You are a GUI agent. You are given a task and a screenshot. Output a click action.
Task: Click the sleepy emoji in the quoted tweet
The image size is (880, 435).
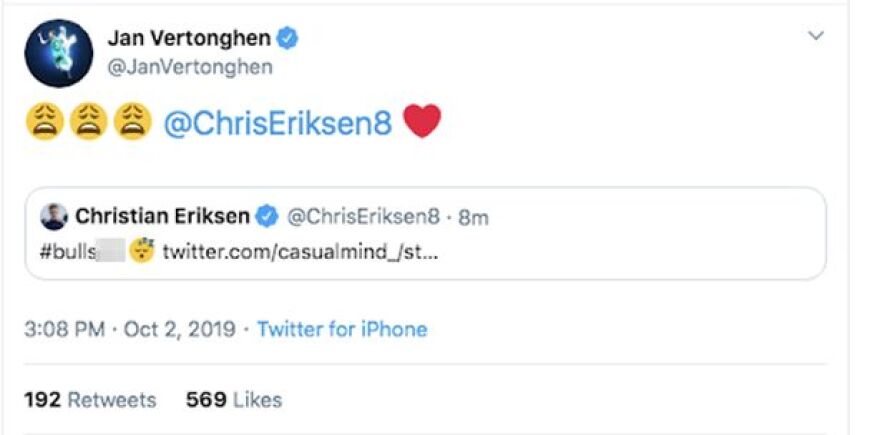142,250
